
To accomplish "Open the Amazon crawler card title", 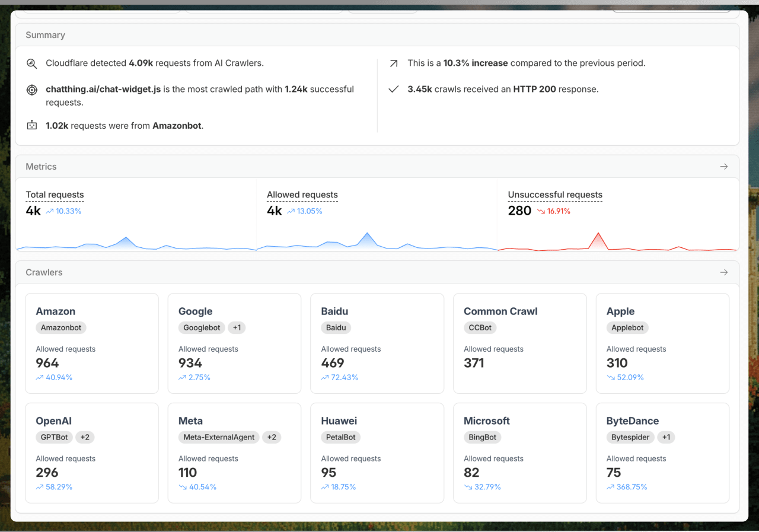I will pos(56,311).
